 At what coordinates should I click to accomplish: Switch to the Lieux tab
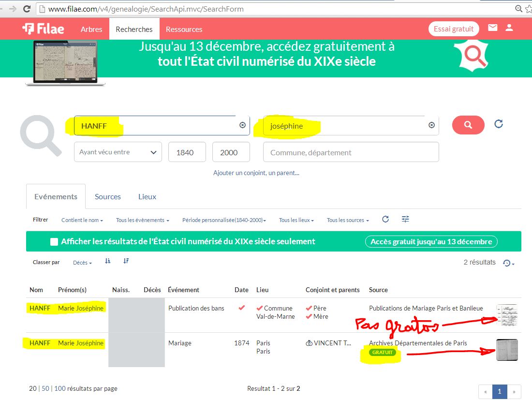pos(147,196)
